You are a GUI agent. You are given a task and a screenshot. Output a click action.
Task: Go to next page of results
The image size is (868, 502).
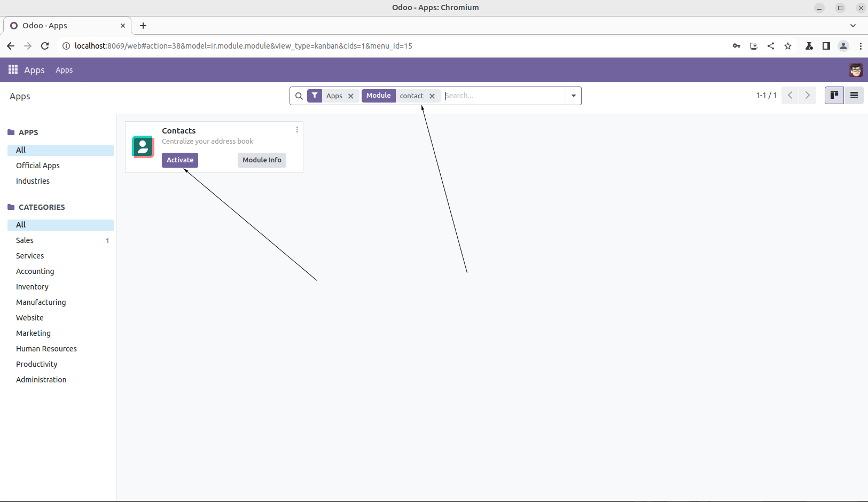coord(807,96)
